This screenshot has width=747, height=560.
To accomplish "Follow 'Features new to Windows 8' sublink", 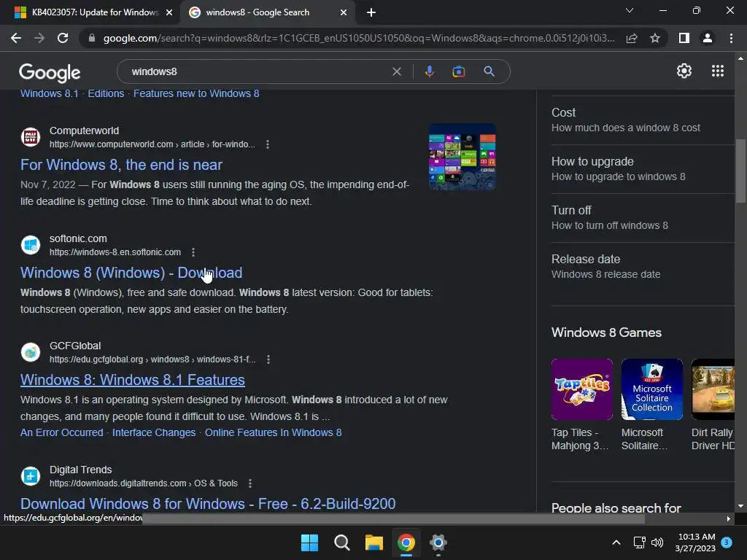I will coord(196,93).
